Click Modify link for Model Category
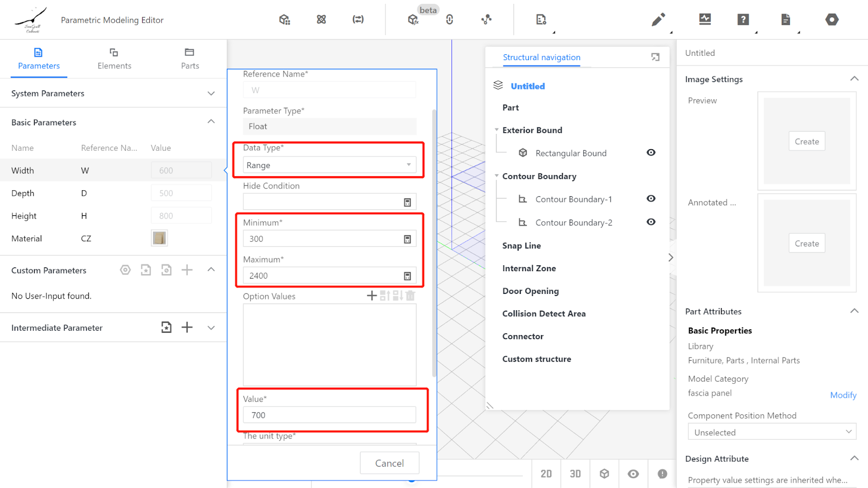Screen dimensions: 868x488 click(x=843, y=395)
